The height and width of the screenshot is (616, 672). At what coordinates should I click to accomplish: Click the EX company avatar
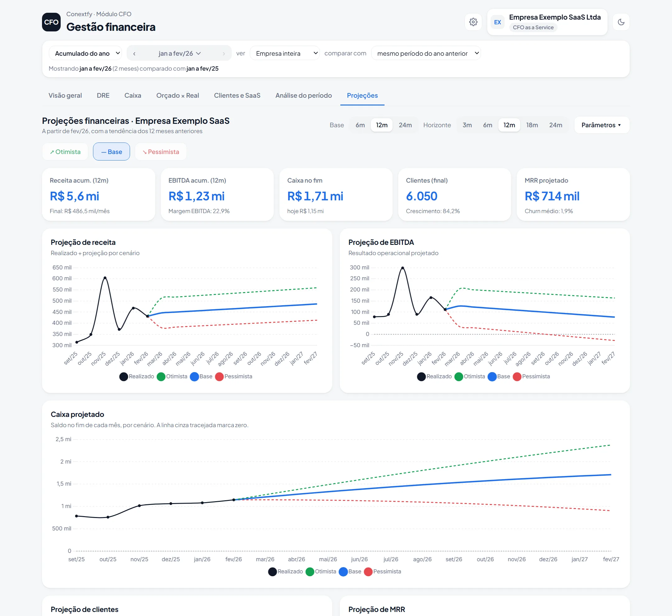pos(497,22)
